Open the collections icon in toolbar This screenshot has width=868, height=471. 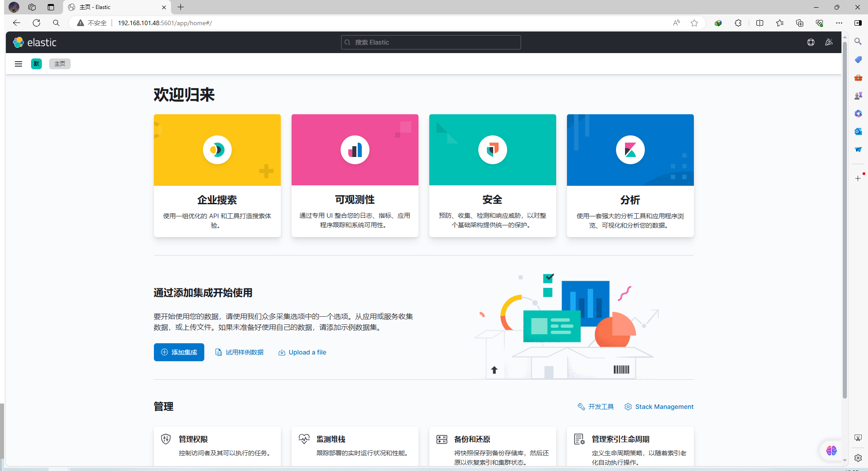pyautogui.click(x=800, y=23)
